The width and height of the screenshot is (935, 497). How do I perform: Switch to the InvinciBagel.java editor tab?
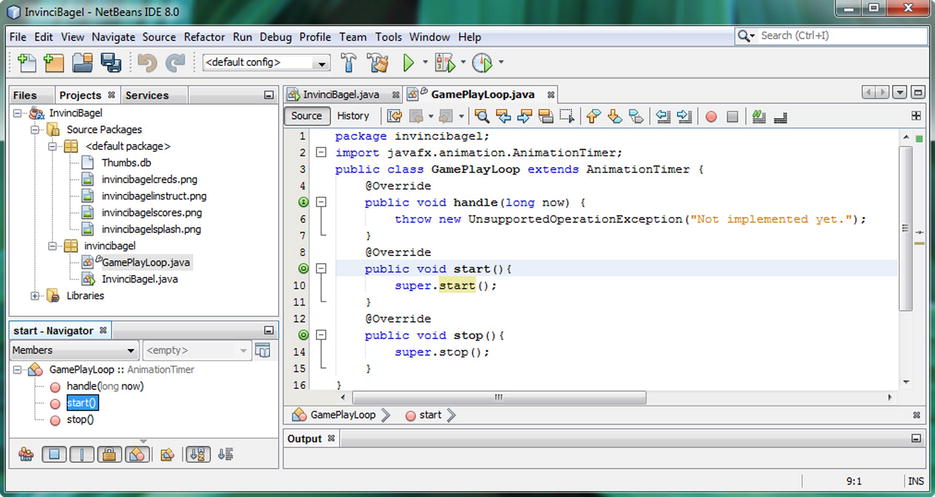pos(341,94)
